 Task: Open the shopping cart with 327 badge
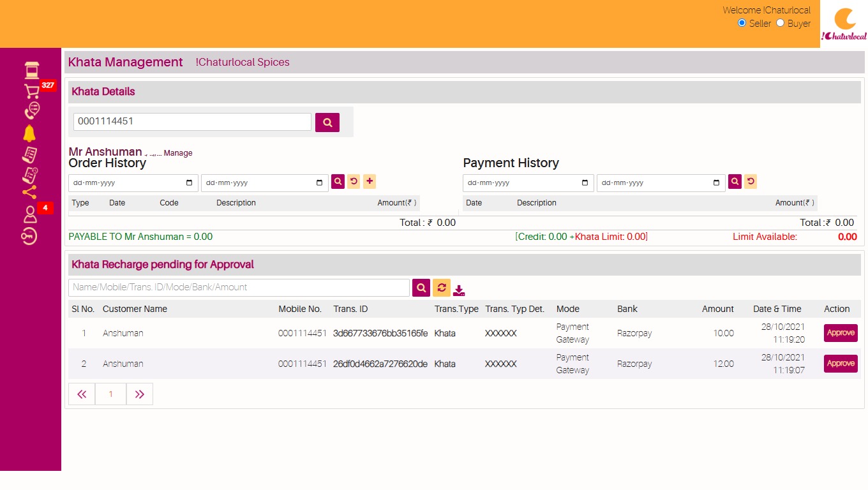pyautogui.click(x=32, y=91)
